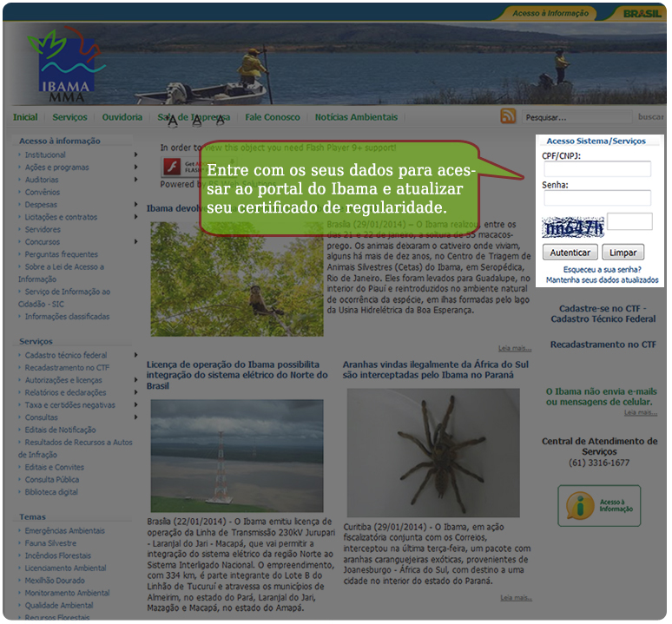
Task: Click the Flash Player download icon
Action: point(173,166)
